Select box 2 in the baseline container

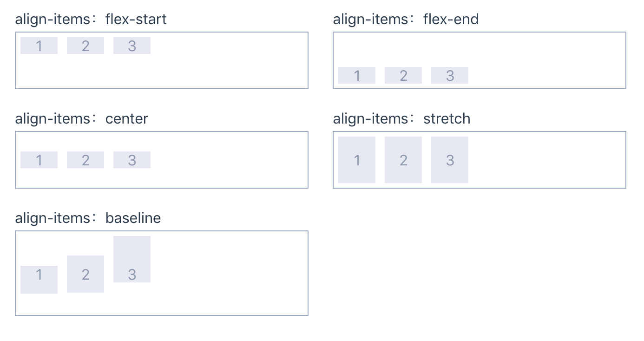point(85,274)
